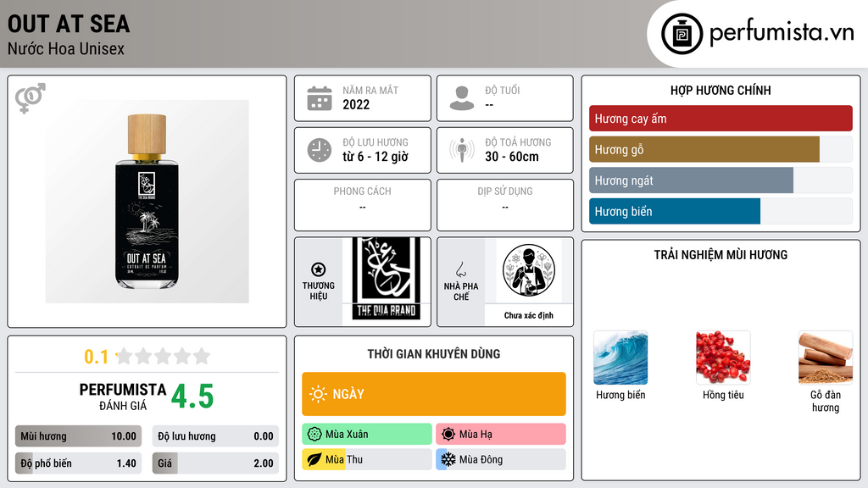The height and width of the screenshot is (488, 868).
Task: Select the Hương biển wave thumbnail
Action: 620,358
